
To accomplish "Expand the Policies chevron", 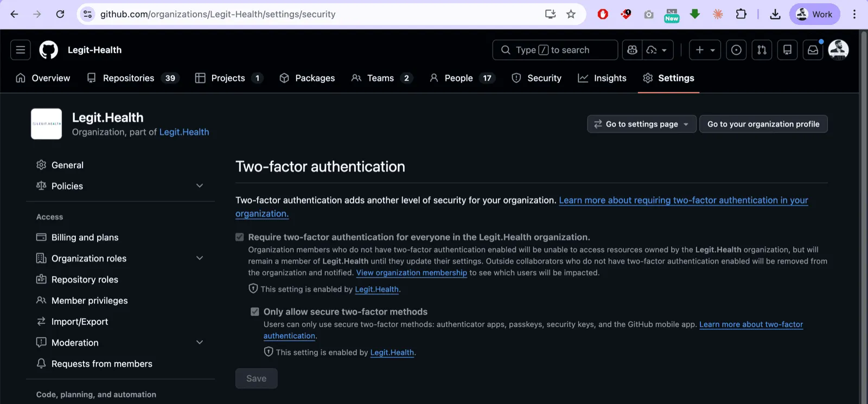I will (x=200, y=186).
